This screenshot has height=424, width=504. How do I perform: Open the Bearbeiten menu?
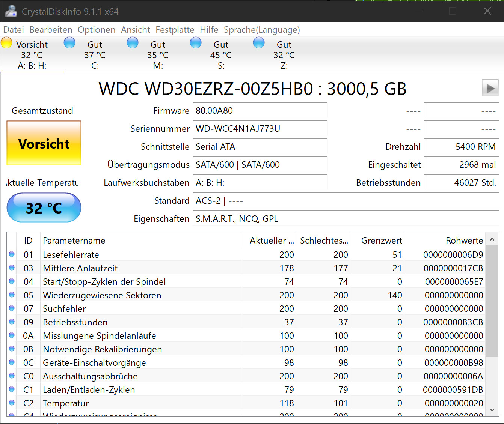pos(51,30)
